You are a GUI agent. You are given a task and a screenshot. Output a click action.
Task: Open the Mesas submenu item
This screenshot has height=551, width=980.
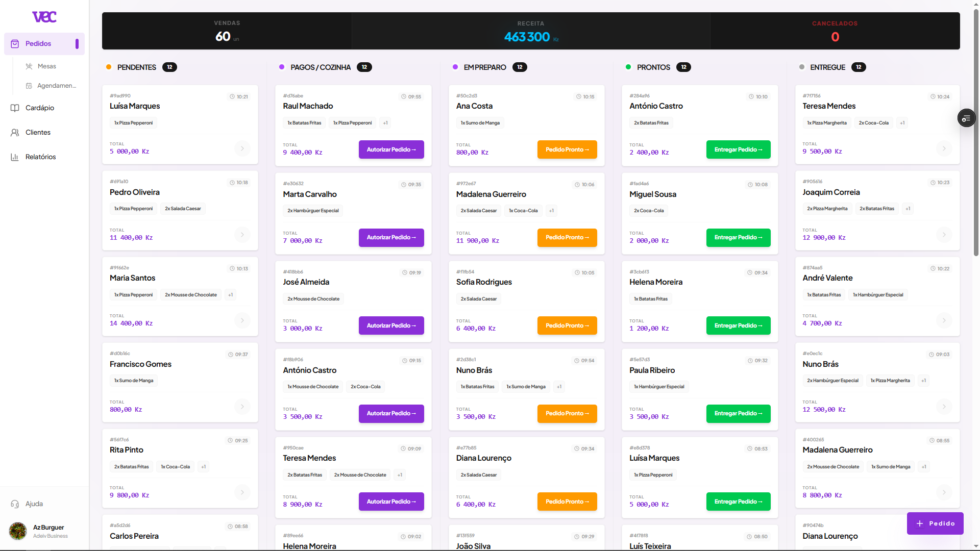tap(46, 66)
